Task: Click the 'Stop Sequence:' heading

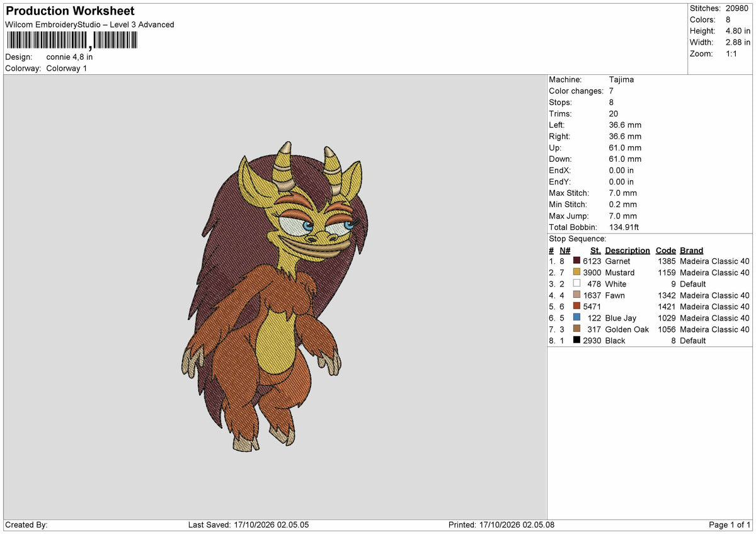Action: (577, 239)
